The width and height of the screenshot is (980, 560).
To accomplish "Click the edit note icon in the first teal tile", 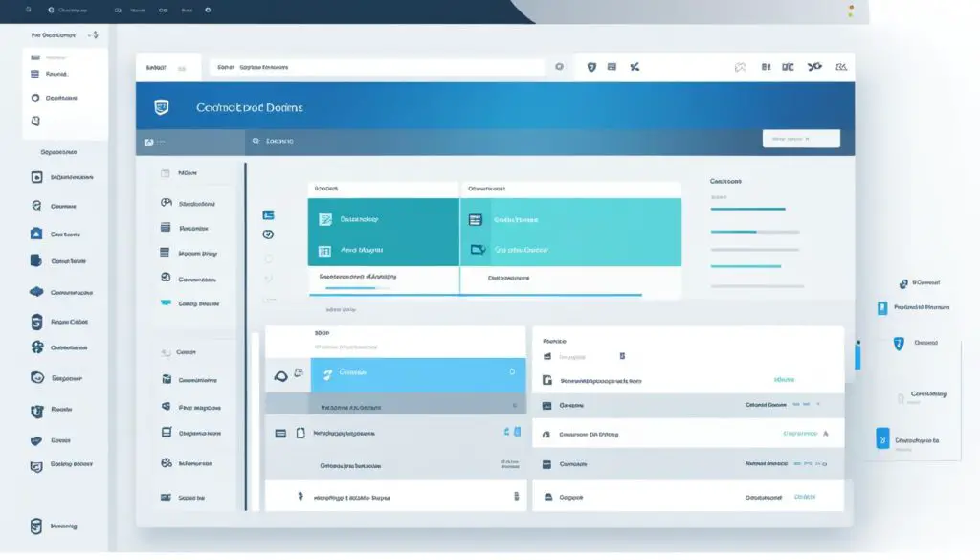I will point(324,219).
